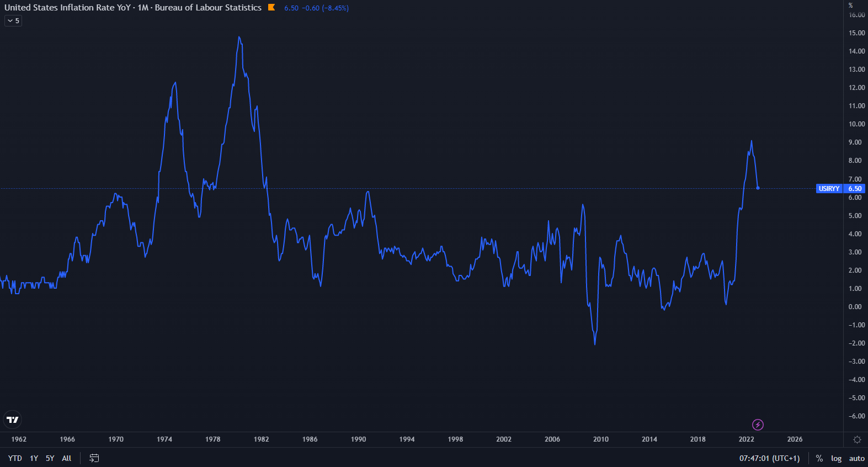
Task: Click the USIRYY price label
Action: click(x=829, y=189)
